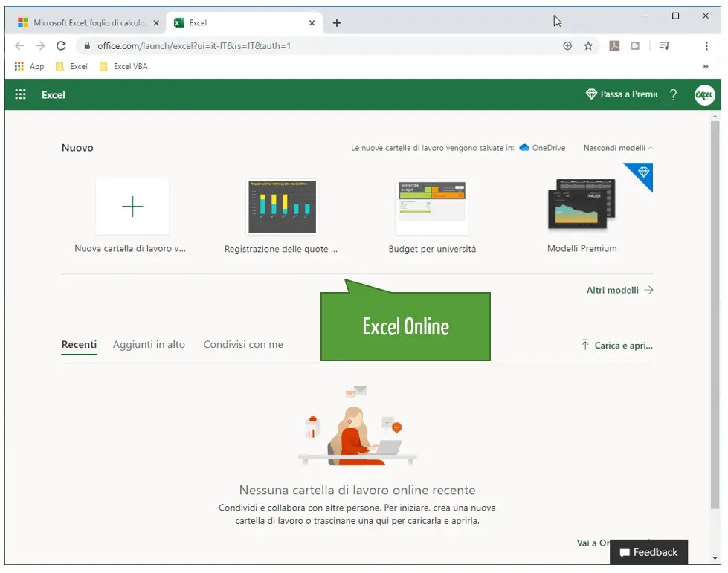Select the Condivisi con me tab
The width and height of the screenshot is (728, 573).
coord(243,345)
